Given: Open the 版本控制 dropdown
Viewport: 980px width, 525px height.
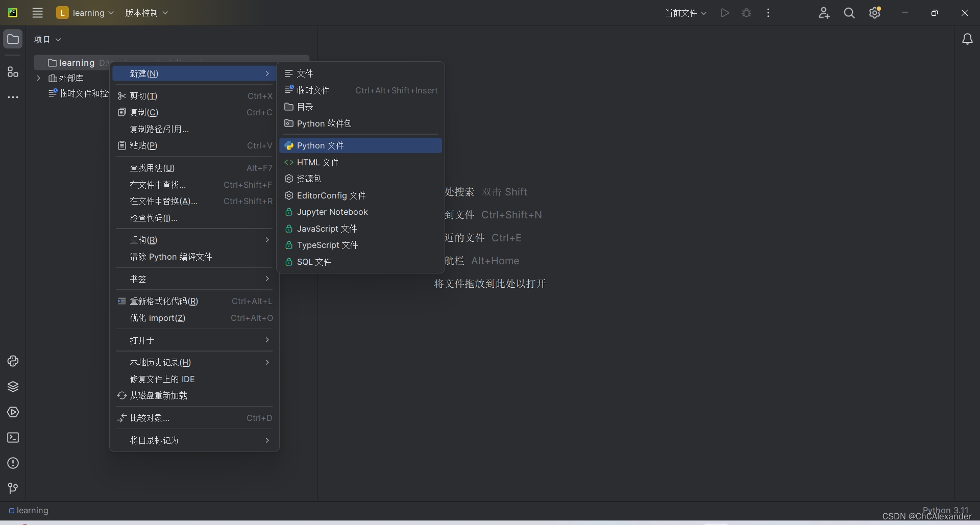Looking at the screenshot, I should click(x=147, y=13).
